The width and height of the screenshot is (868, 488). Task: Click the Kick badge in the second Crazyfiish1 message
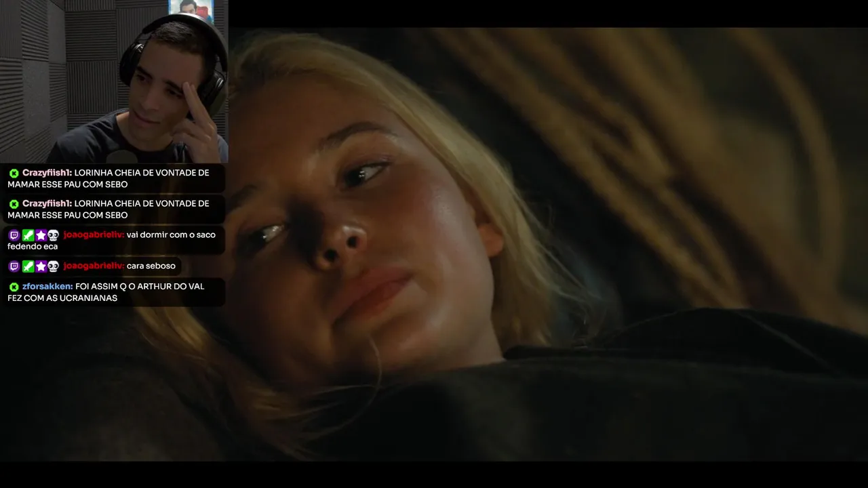[x=14, y=204]
